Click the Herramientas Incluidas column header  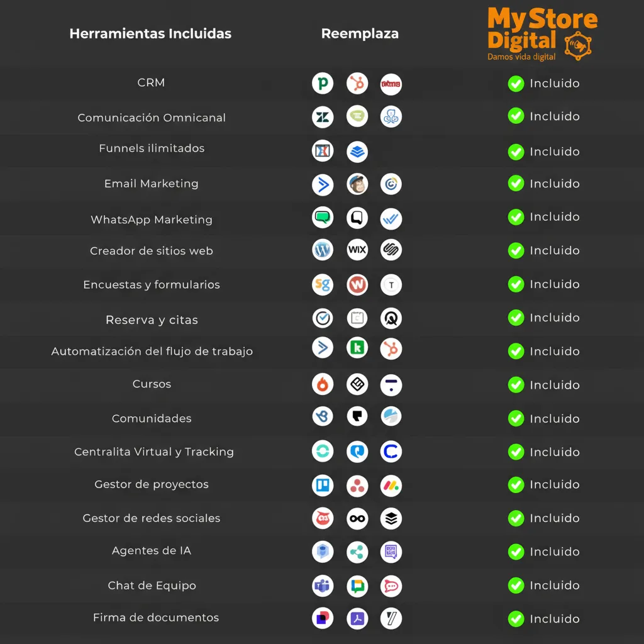pyautogui.click(x=150, y=34)
